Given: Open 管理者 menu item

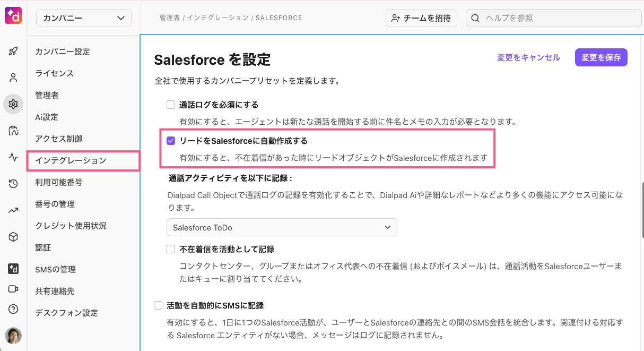Looking at the screenshot, I should pos(47,95).
